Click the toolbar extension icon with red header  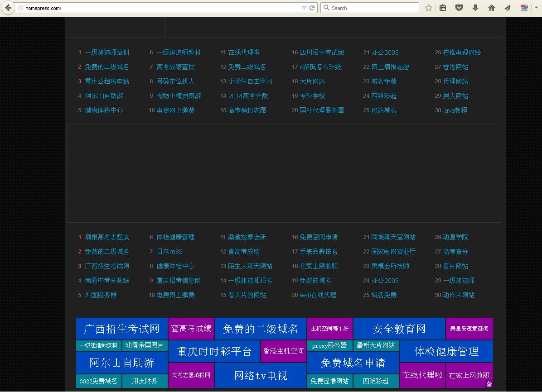pos(524,8)
